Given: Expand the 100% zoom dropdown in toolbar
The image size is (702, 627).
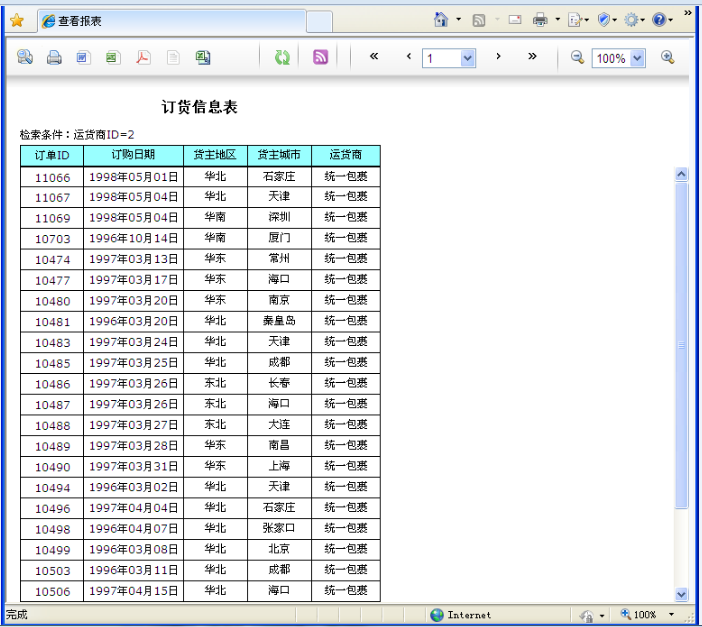Looking at the screenshot, I should coord(638,58).
